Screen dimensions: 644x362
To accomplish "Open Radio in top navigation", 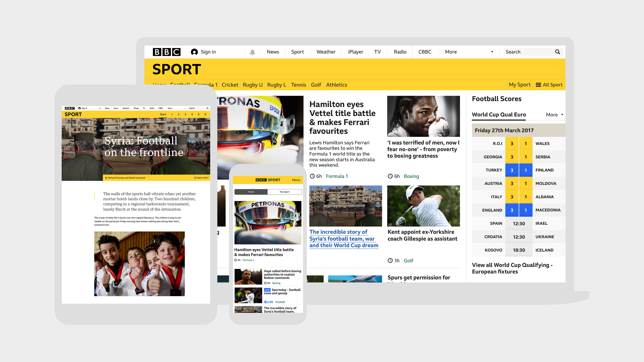I will pos(400,52).
